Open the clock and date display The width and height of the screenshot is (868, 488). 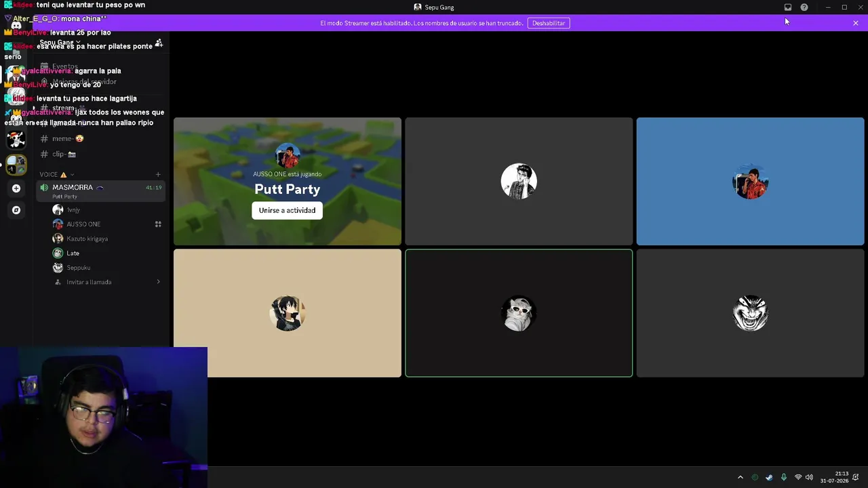835,477
